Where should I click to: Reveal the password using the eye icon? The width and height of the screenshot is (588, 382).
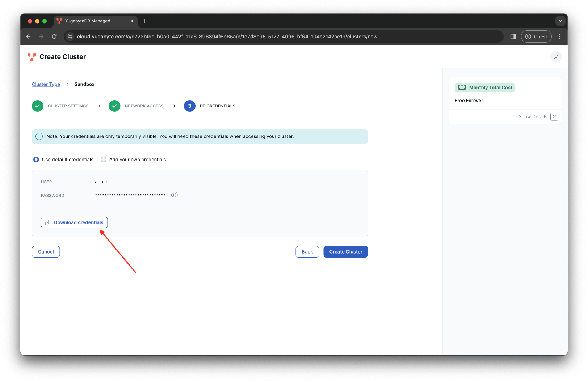click(x=174, y=195)
